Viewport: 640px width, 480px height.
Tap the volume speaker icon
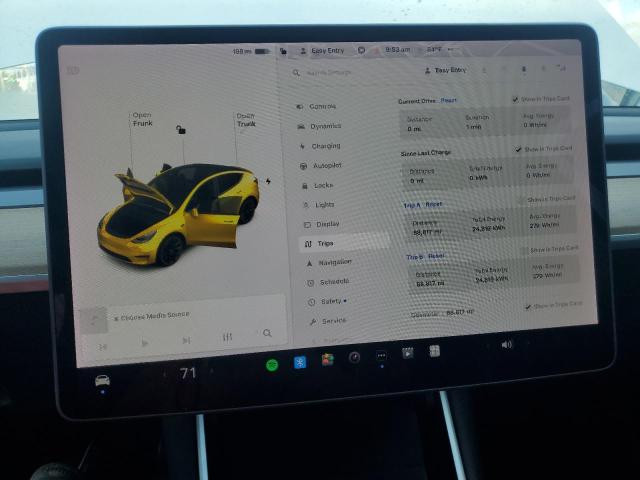pos(507,345)
